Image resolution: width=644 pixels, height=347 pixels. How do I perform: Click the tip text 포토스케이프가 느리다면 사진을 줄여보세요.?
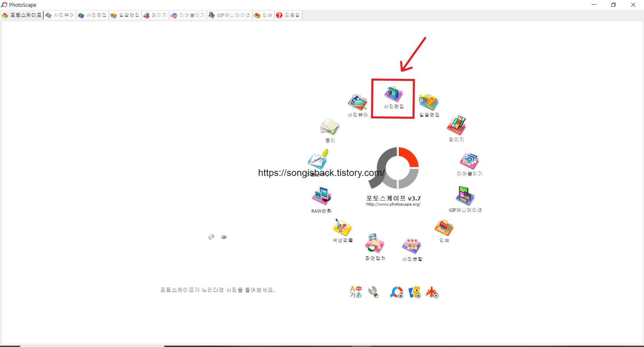click(217, 290)
